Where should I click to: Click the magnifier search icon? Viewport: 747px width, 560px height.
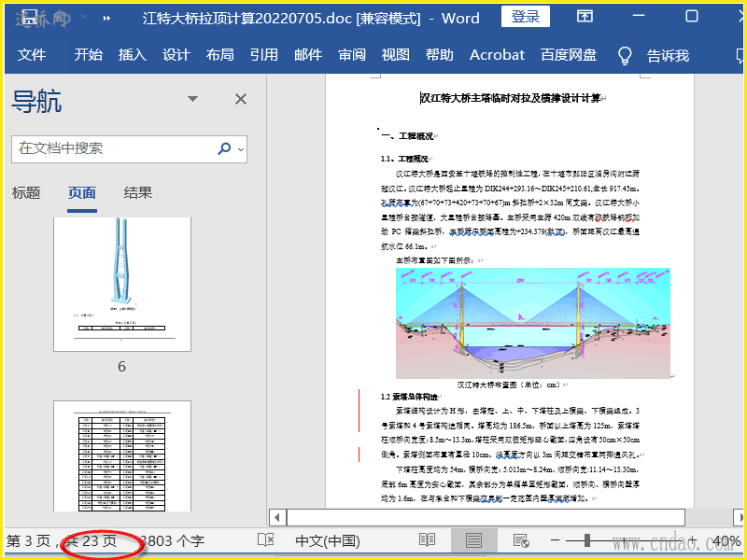click(x=224, y=148)
